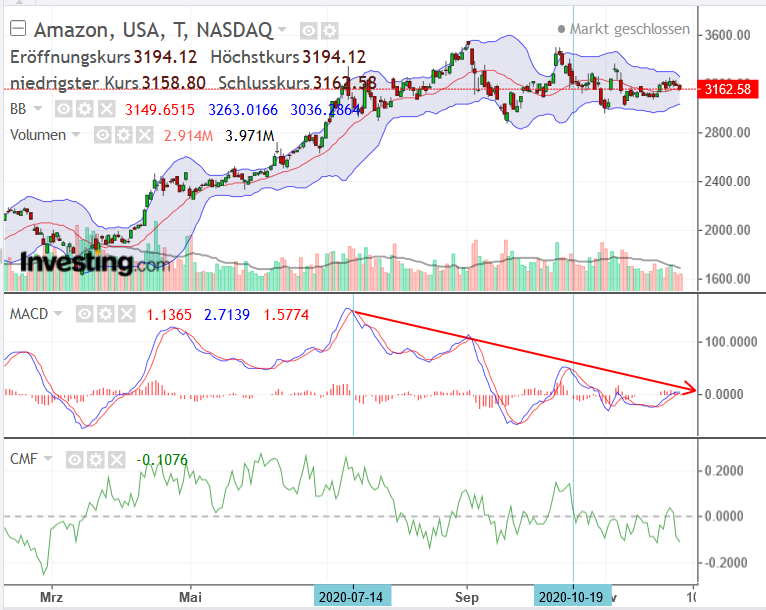Screen dimensions: 766x610
Task: Click CMF value -0.1076
Action: click(162, 460)
